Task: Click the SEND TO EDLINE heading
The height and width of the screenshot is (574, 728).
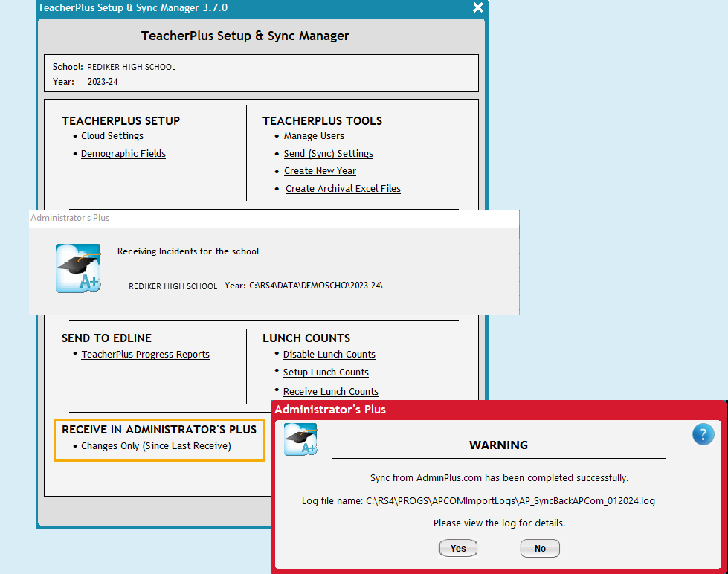Action: click(107, 338)
